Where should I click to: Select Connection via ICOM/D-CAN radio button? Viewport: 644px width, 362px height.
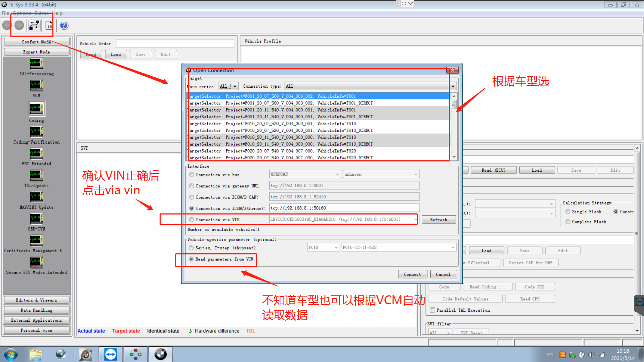tap(192, 197)
